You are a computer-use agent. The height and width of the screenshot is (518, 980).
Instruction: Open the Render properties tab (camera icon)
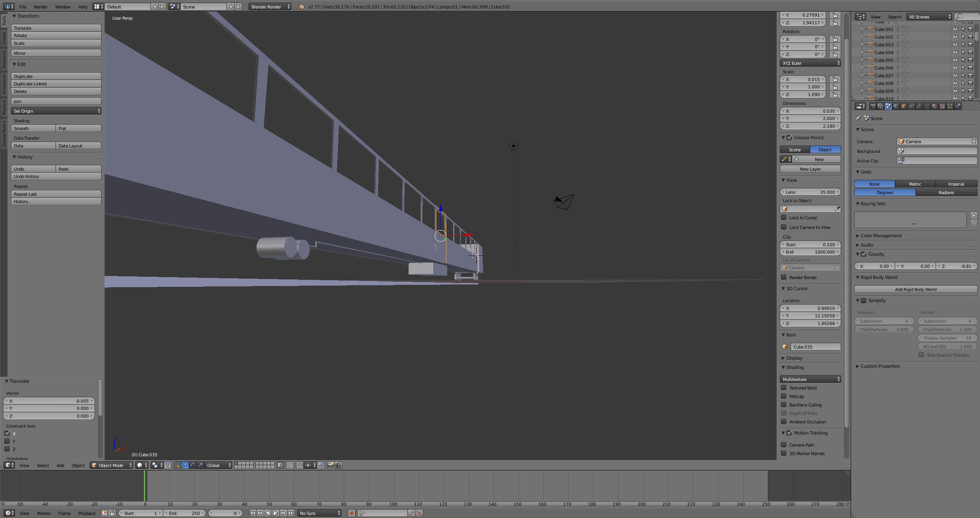click(873, 106)
